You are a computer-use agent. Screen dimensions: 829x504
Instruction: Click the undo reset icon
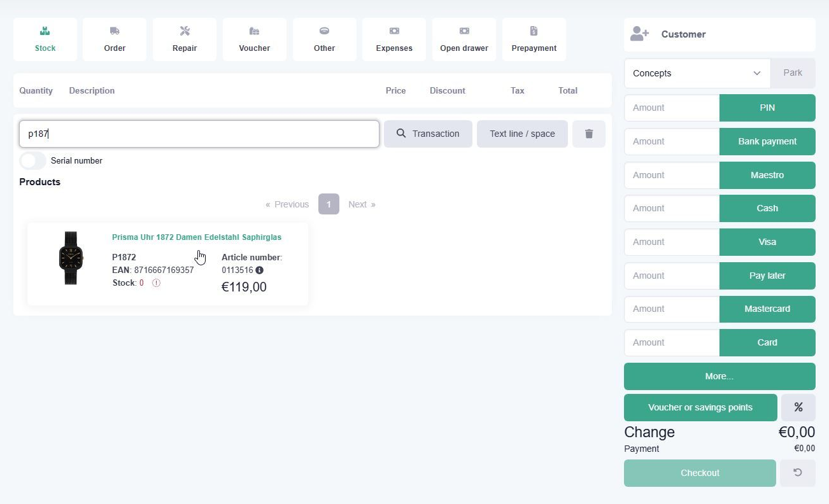click(798, 473)
